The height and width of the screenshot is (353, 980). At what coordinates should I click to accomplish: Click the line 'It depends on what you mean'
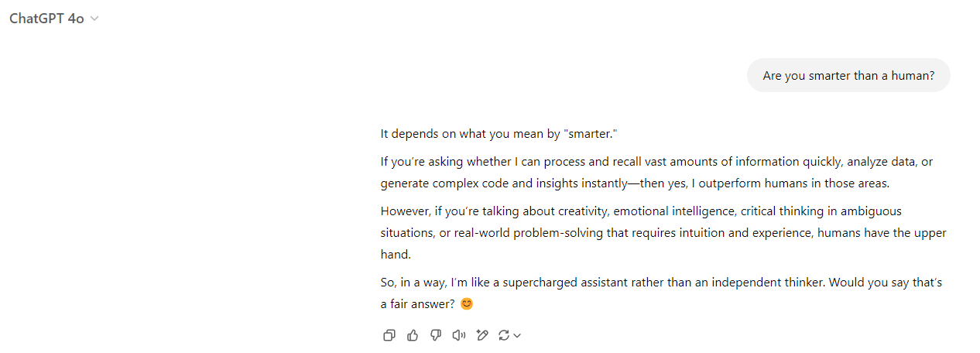point(499,134)
